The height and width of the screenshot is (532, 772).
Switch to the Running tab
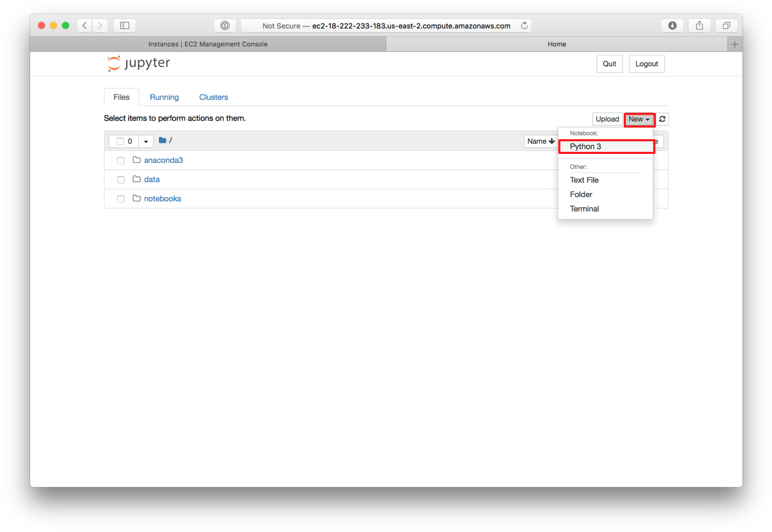(x=164, y=97)
